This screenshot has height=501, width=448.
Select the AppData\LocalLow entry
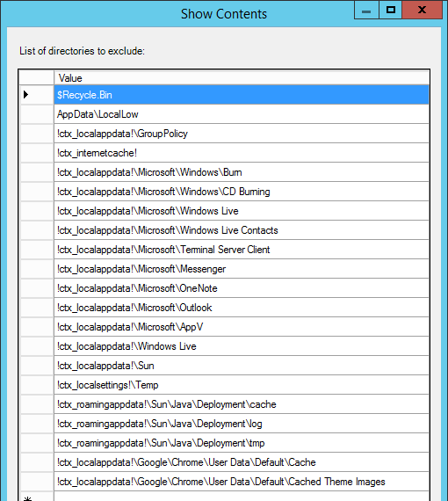click(242, 114)
